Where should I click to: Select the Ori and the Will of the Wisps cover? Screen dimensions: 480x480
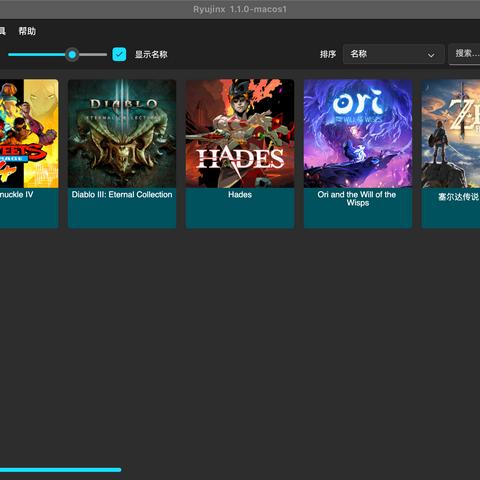point(358,134)
